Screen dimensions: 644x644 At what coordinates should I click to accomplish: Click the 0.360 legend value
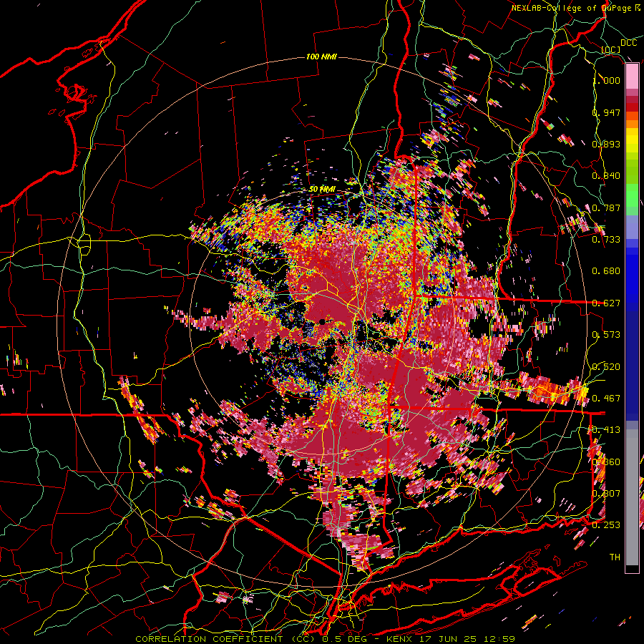607,462
